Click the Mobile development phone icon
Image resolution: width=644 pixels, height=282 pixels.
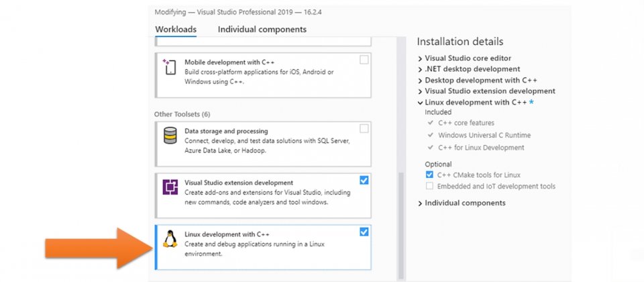click(x=169, y=67)
